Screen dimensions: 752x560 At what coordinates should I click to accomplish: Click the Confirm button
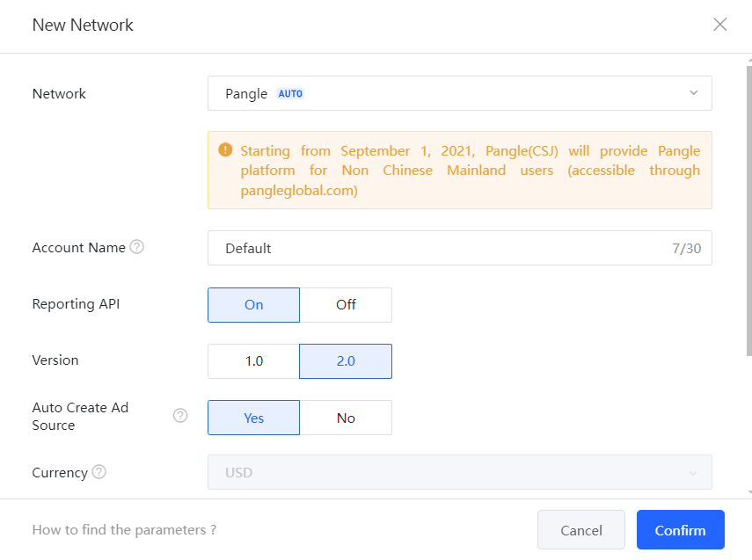[x=679, y=529]
